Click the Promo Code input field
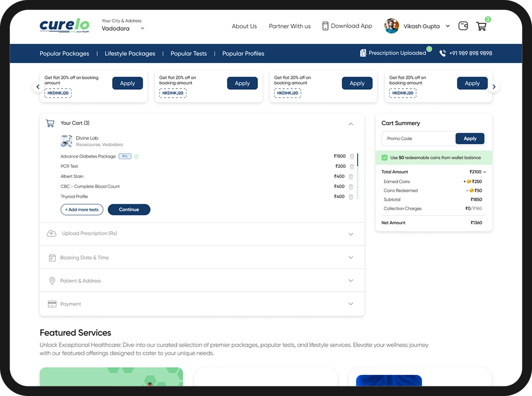The height and width of the screenshot is (396, 532). [418, 139]
